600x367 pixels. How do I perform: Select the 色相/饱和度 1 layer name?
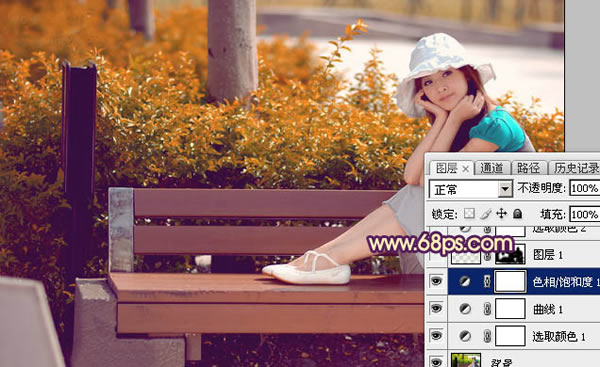pyautogui.click(x=566, y=282)
